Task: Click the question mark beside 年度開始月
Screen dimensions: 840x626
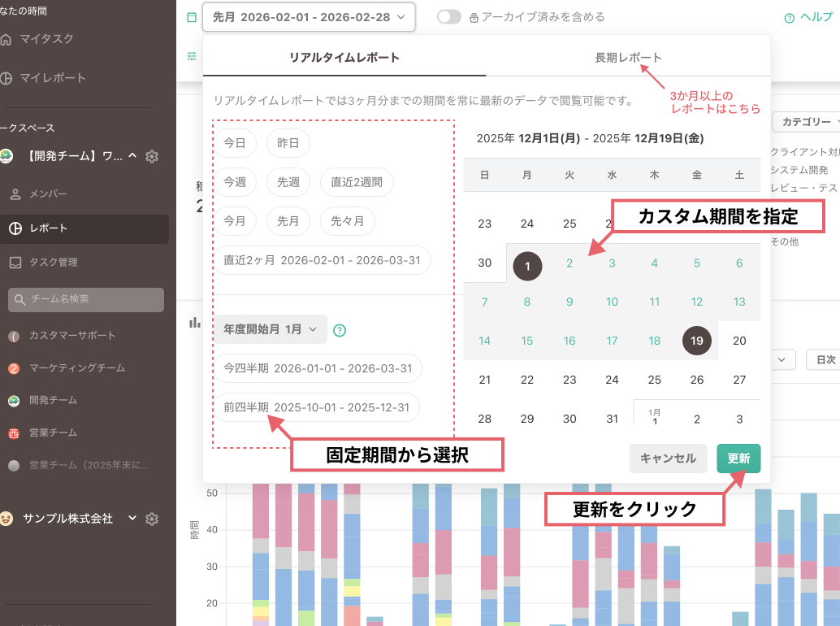Action: point(340,330)
